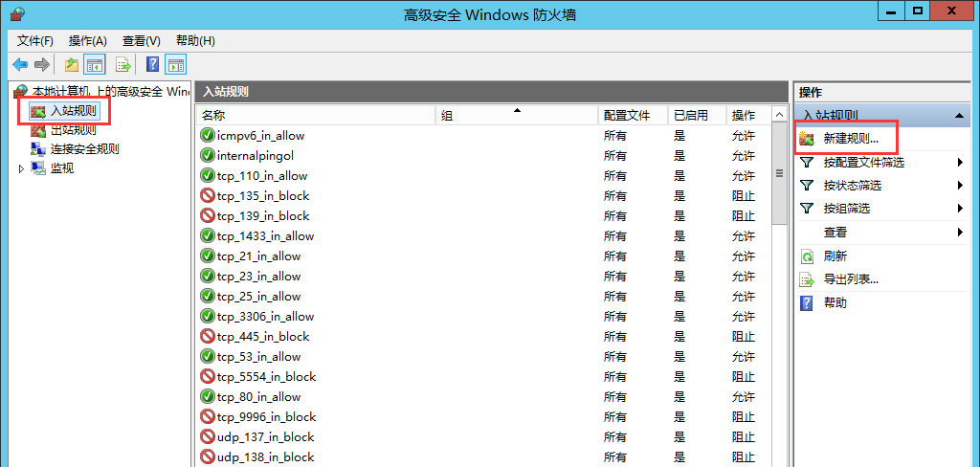Click the funnel icon beside 按组筛选
980x467 pixels.
pos(807,209)
